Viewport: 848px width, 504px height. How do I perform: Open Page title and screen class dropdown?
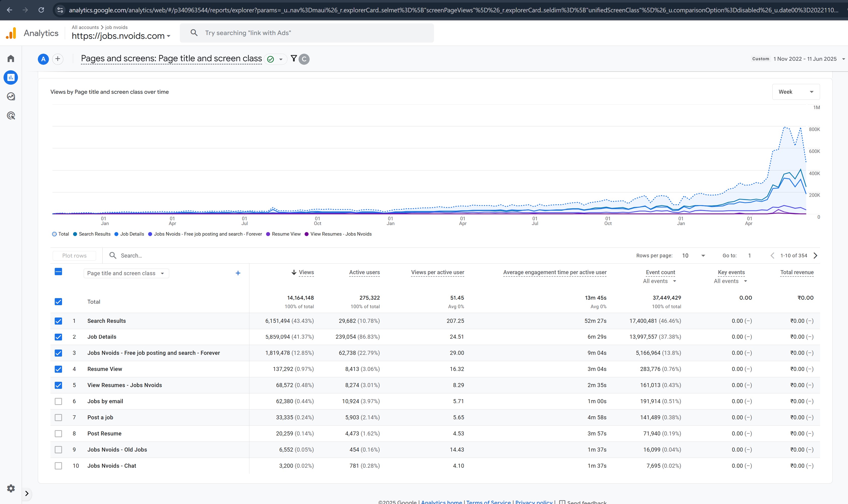pos(126,273)
